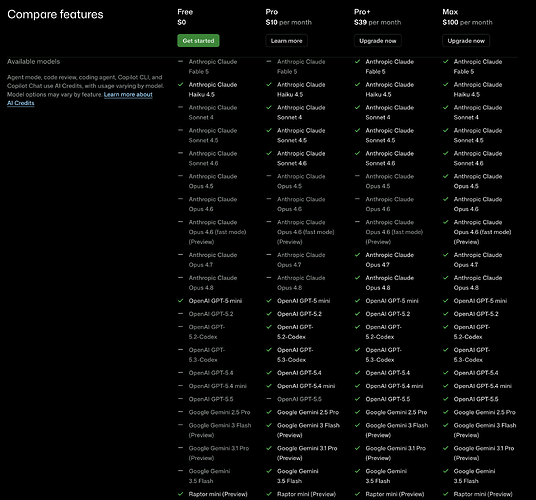Click the Max column checkmark for Gemini 3.1 Pro (Preview)
Screen dimensions: 536x500
pyautogui.click(x=445, y=448)
